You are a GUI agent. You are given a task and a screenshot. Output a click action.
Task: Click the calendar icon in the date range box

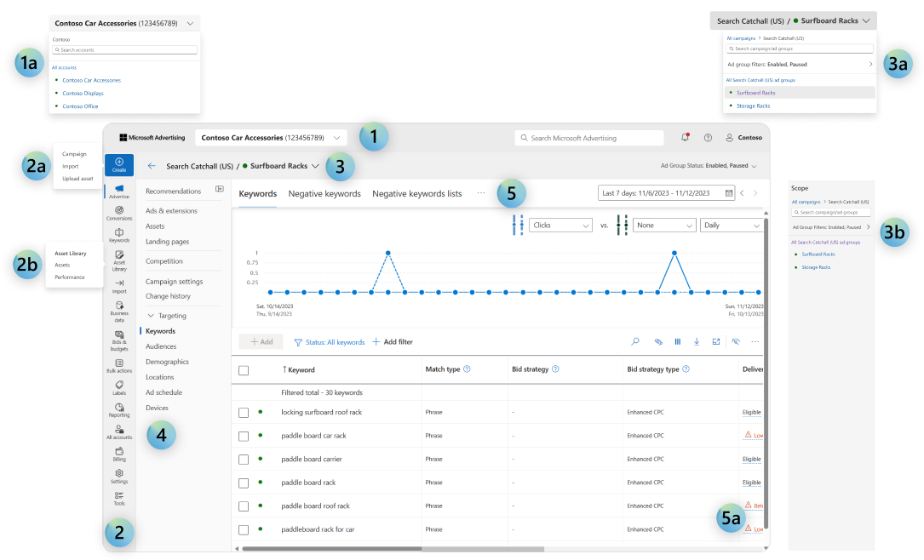tap(729, 193)
